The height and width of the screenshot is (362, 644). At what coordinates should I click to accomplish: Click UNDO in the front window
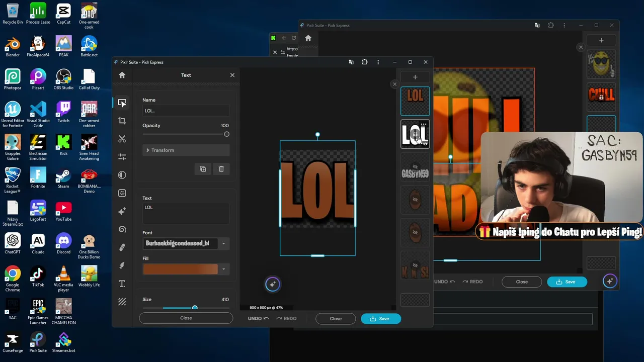pos(259,318)
